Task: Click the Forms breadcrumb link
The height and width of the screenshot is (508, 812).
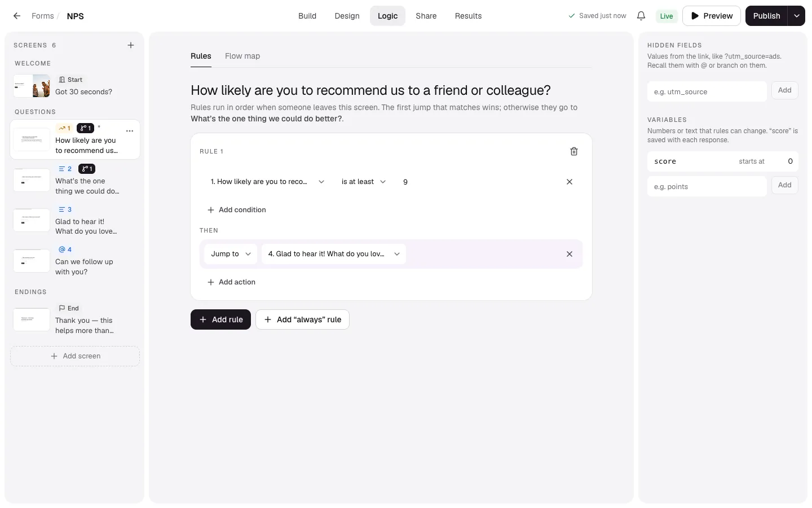Action: point(43,16)
